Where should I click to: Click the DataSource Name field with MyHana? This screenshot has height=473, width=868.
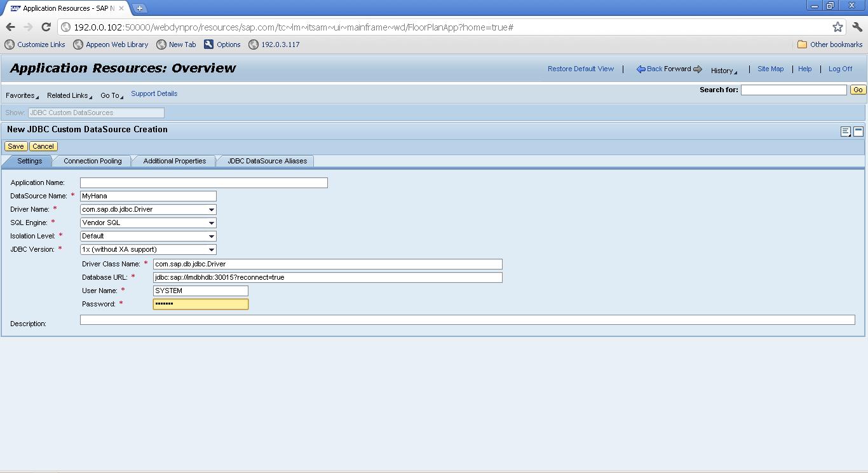coord(148,196)
